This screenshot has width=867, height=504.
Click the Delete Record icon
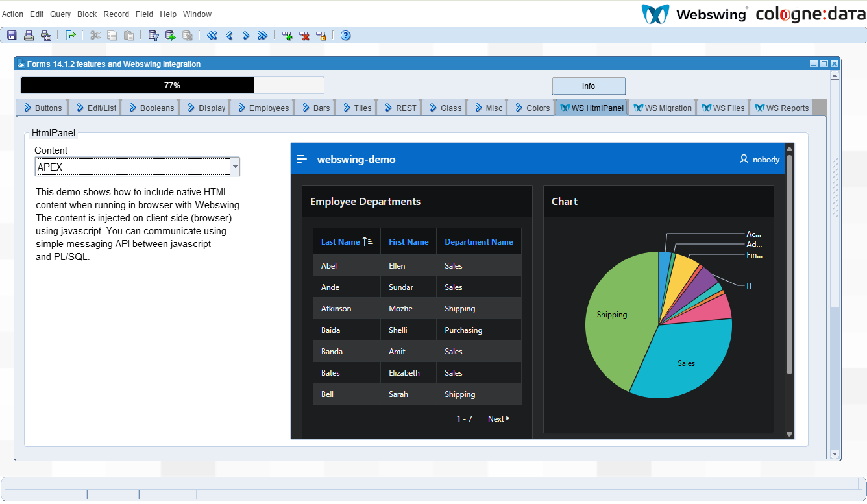pyautogui.click(x=304, y=36)
